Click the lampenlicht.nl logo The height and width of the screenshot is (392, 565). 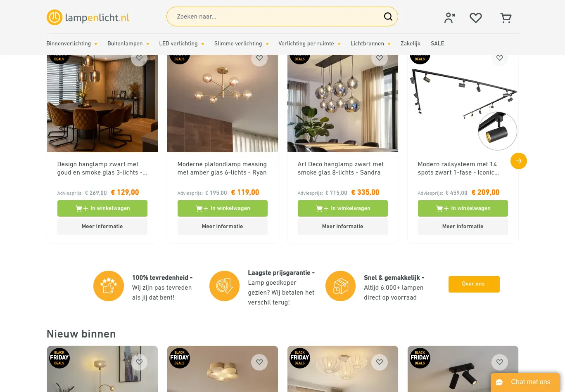pos(88,17)
